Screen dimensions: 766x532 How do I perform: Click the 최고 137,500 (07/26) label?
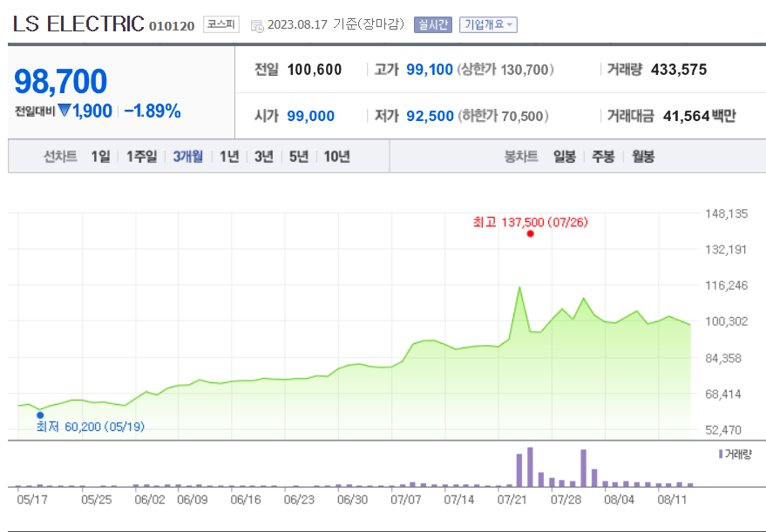[530, 223]
